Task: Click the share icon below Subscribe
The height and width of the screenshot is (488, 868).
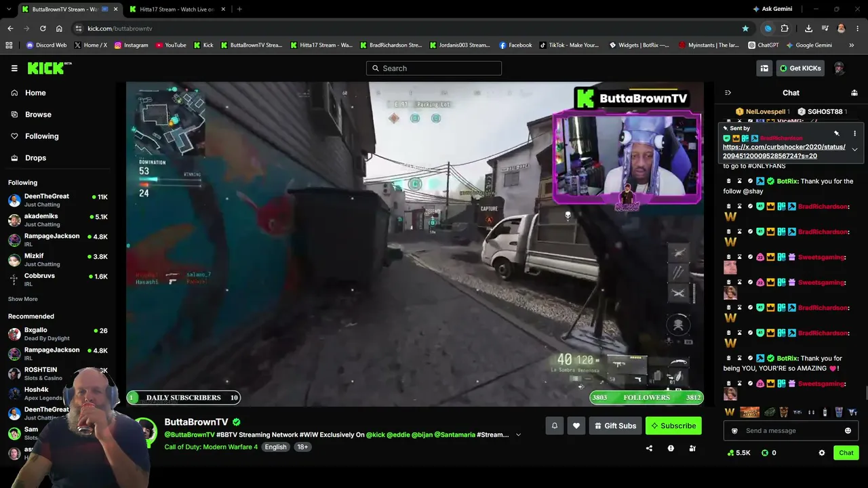Action: (649, 448)
